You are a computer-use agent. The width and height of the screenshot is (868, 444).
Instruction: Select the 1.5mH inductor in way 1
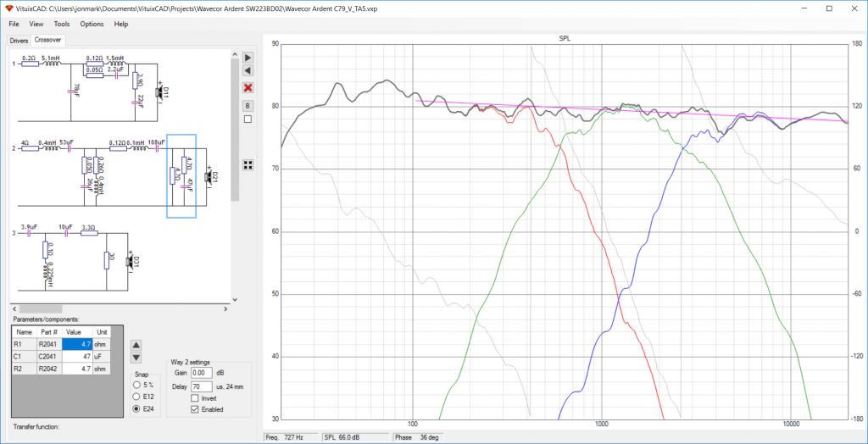coord(116,64)
